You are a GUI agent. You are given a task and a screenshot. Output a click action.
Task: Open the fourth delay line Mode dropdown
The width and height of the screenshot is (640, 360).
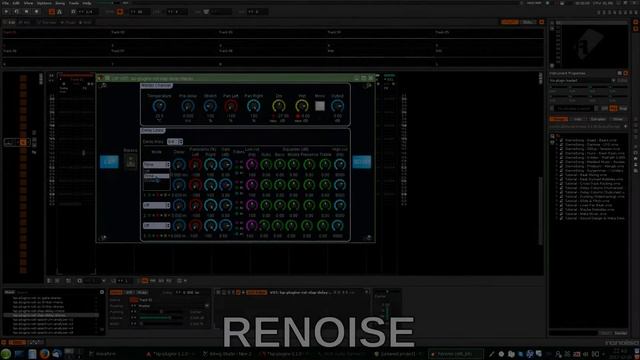pyautogui.click(x=156, y=225)
